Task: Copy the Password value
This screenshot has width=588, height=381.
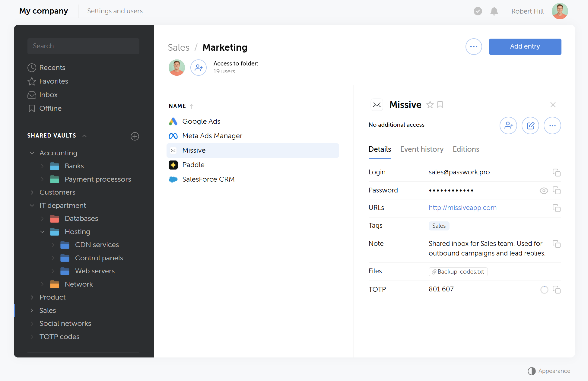Action: pos(557,190)
